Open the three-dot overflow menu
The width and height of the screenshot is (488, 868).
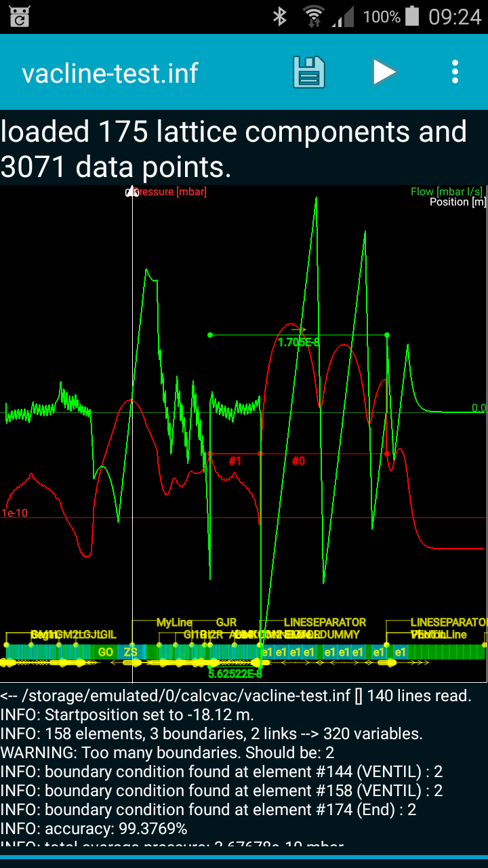pyautogui.click(x=455, y=72)
